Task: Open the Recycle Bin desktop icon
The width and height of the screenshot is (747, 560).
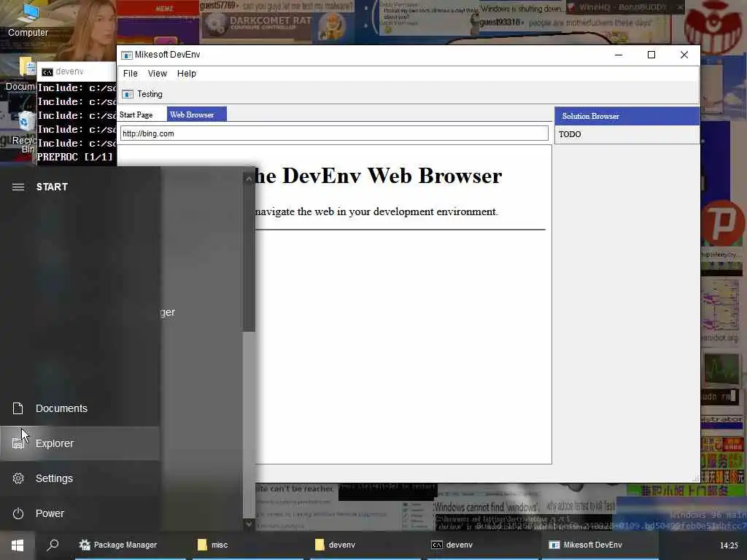Action: pyautogui.click(x=24, y=133)
